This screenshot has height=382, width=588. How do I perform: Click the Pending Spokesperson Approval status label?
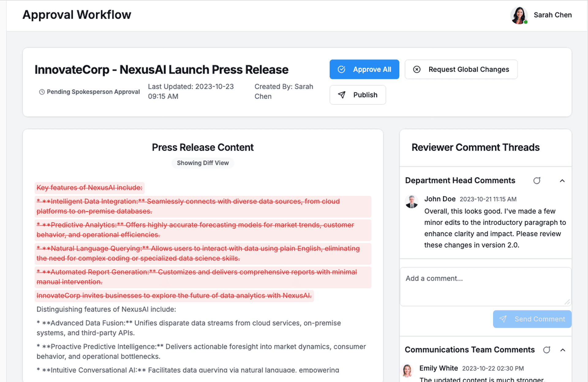(93, 92)
